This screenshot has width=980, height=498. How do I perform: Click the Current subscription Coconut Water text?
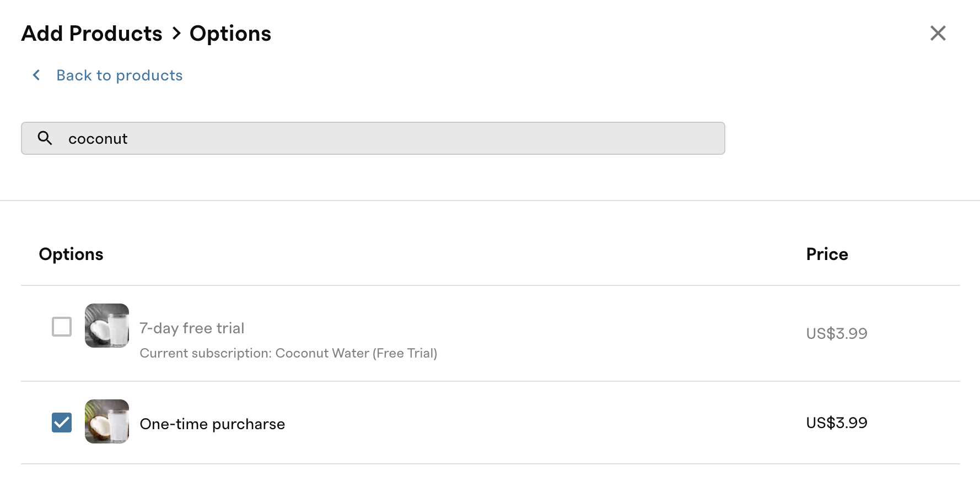pyautogui.click(x=288, y=353)
